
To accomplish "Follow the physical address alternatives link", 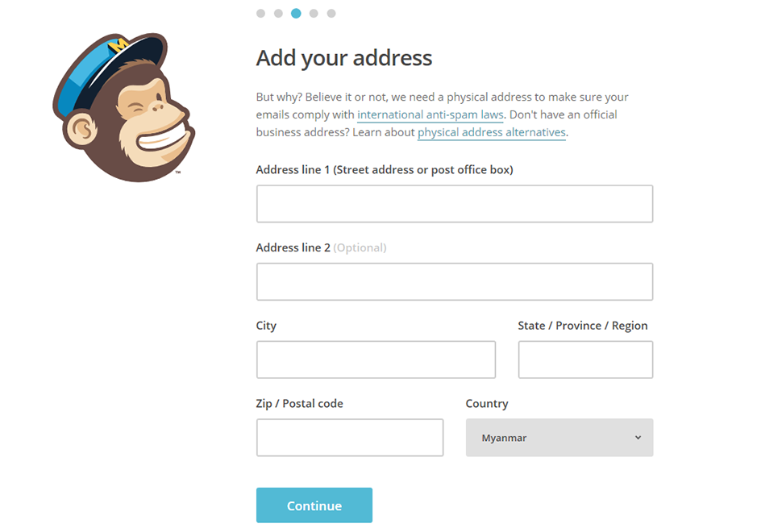I will pyautogui.click(x=492, y=132).
